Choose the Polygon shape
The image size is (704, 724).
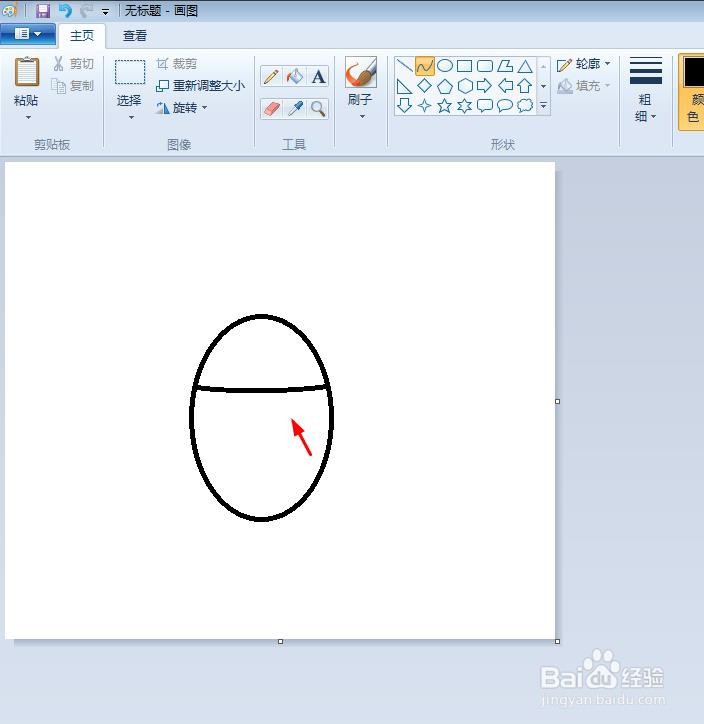[x=505, y=66]
